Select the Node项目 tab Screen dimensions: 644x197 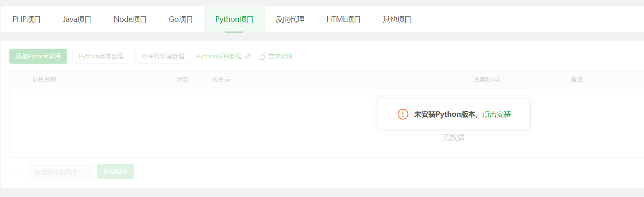click(x=130, y=19)
